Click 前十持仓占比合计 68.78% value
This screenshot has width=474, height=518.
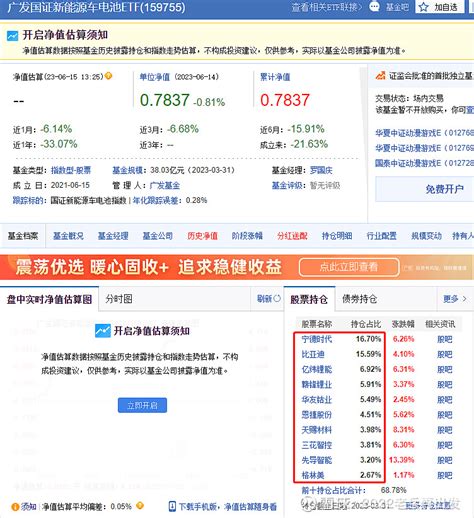tap(393, 490)
